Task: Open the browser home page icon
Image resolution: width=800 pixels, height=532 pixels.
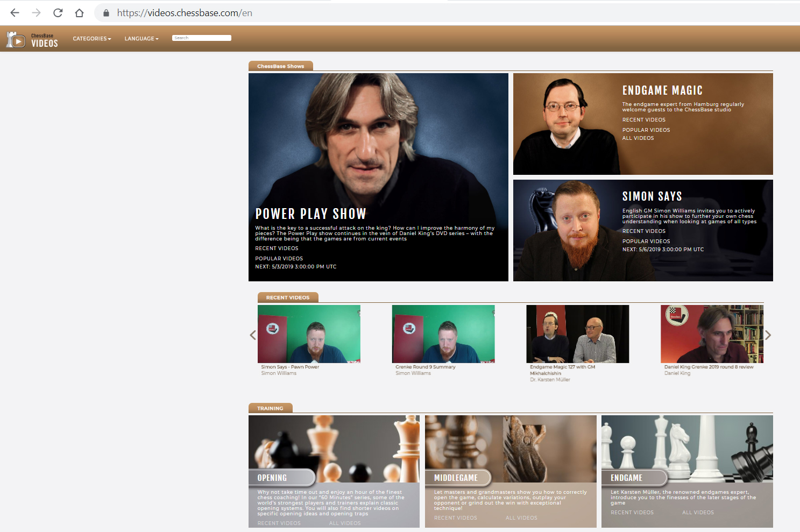Action: point(79,13)
